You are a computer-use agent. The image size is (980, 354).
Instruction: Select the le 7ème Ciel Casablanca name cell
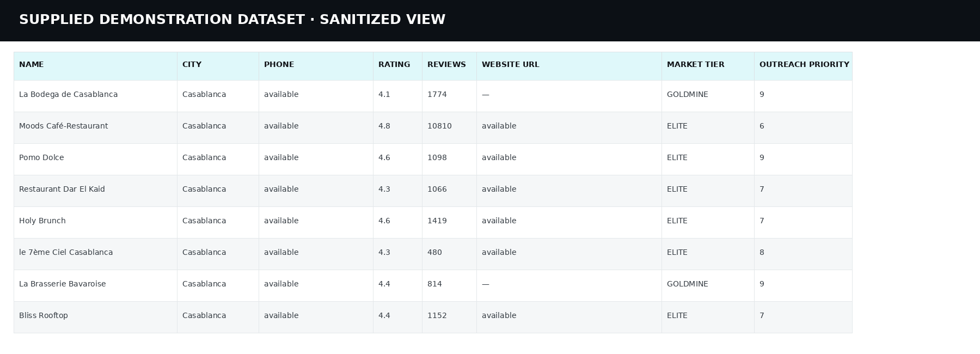pyautogui.click(x=95, y=254)
